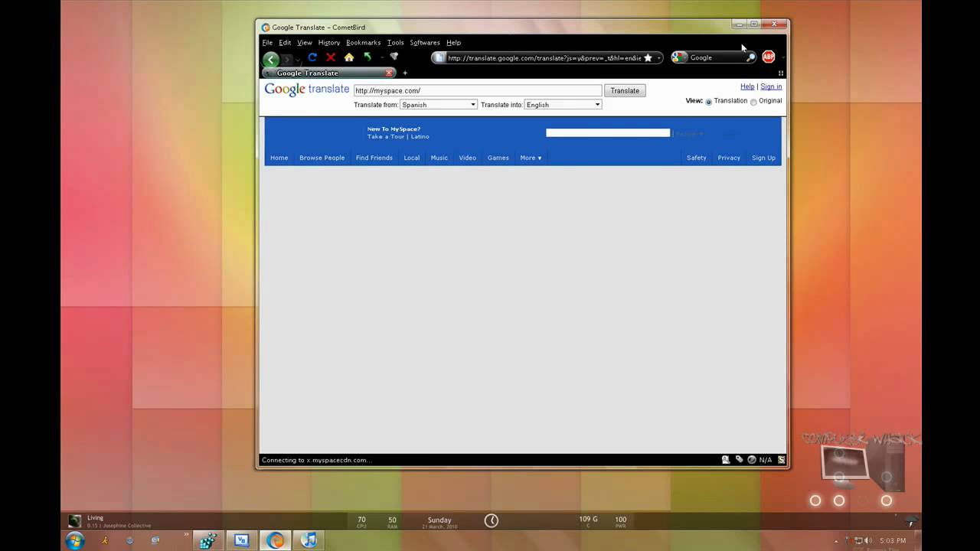The image size is (980, 551).
Task: Click the list-all-tabs icon at the tab bar's right end
Action: (781, 73)
